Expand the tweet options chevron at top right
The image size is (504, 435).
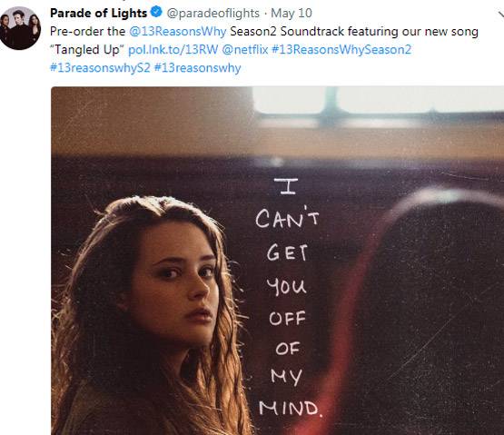[x=500, y=15]
